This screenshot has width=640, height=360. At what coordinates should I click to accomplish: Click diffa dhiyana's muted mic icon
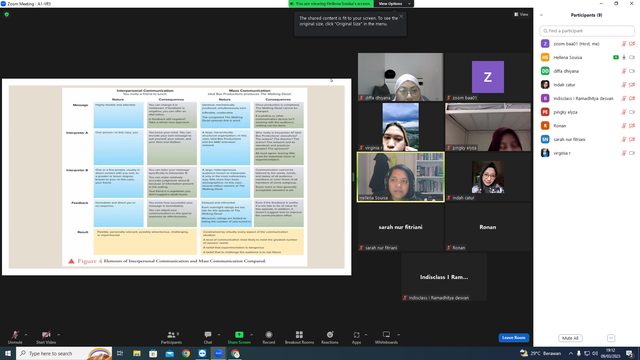tap(624, 71)
